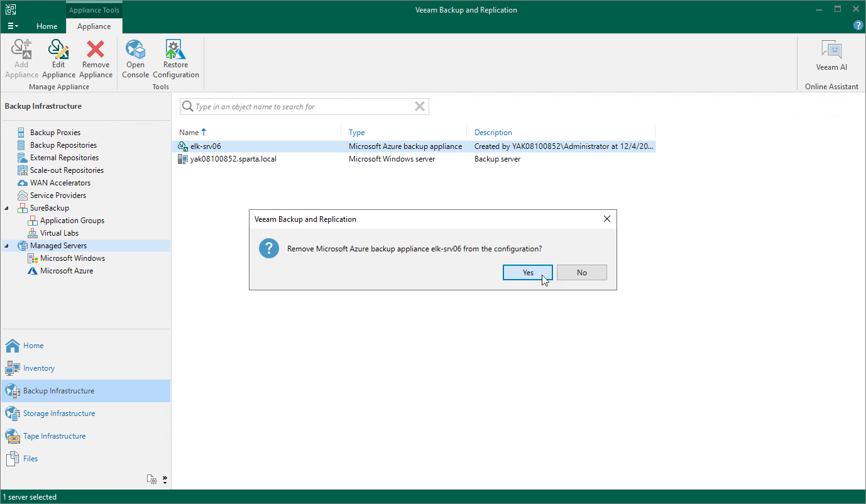Switch to the Home ribbon tab
Viewport: 866px width, 504px height.
click(47, 26)
